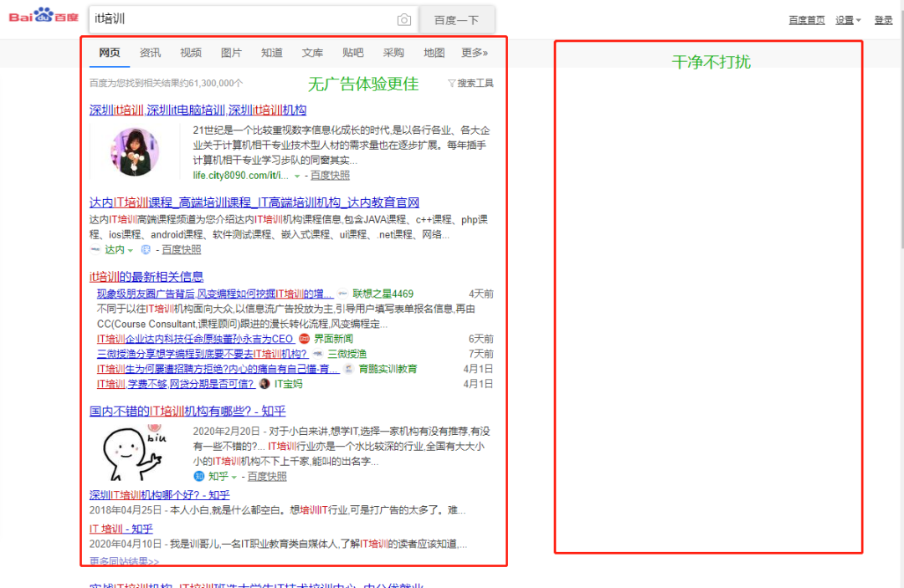904x588 pixels.
Task: Click the 登录 link
Action: (x=883, y=20)
